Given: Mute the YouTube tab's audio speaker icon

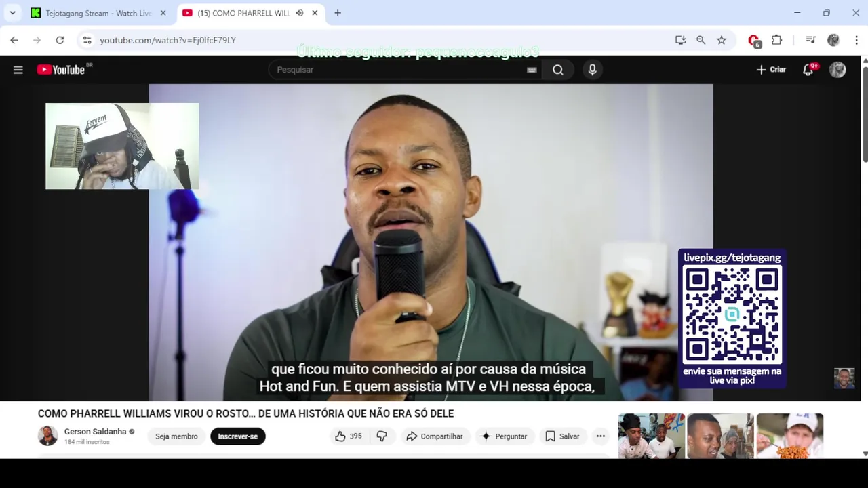Looking at the screenshot, I should point(299,13).
